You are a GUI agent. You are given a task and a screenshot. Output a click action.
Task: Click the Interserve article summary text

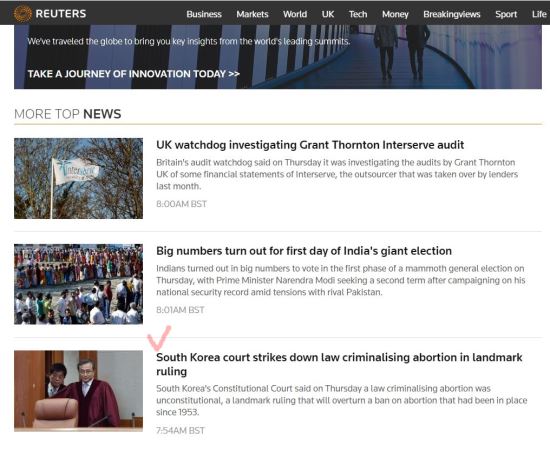[337, 174]
